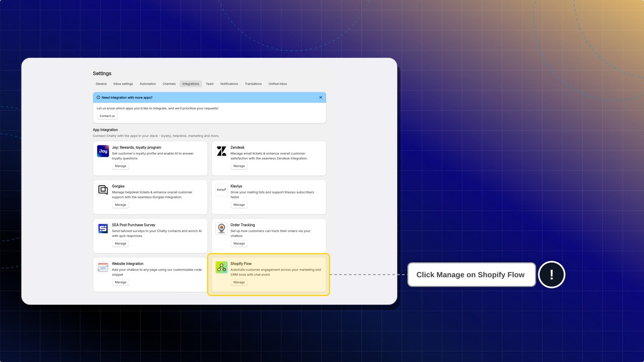Image resolution: width=644 pixels, height=362 pixels.
Task: Click the Zendesk logo icon
Action: point(222,151)
